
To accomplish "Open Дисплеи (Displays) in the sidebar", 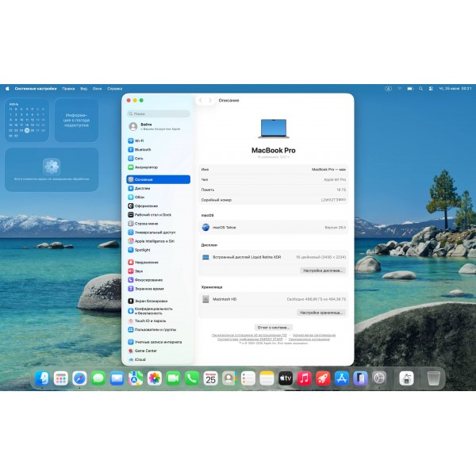I will (x=158, y=188).
